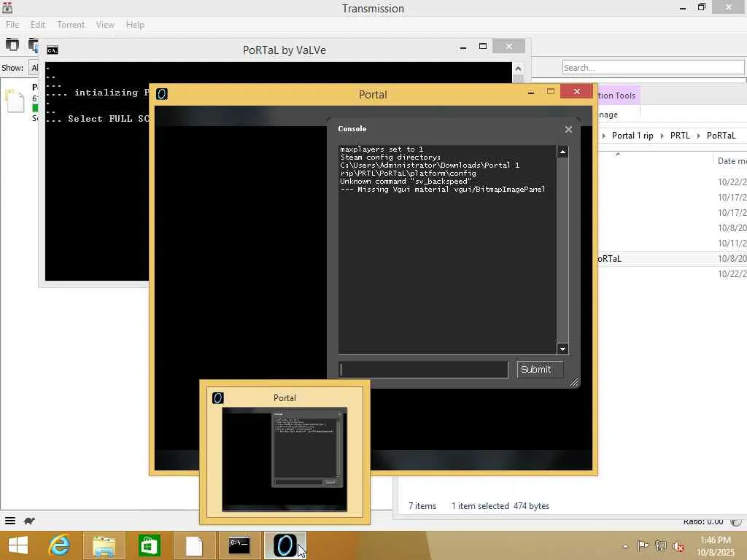Open the Windows Start button
This screenshot has height=560, width=747.
pyautogui.click(x=18, y=545)
